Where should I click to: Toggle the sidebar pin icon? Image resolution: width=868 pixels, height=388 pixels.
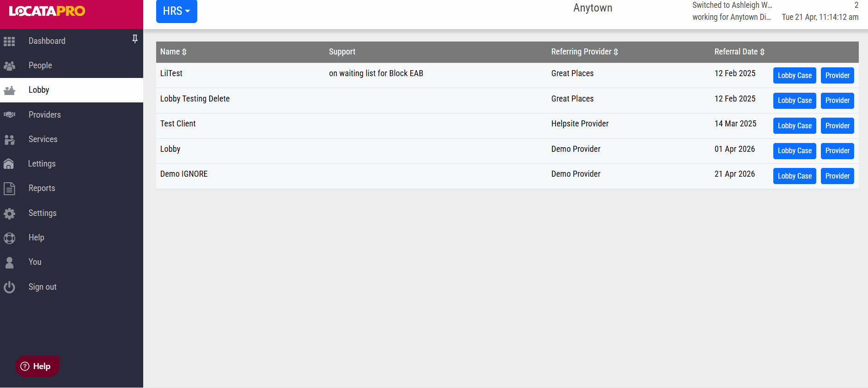tap(135, 39)
